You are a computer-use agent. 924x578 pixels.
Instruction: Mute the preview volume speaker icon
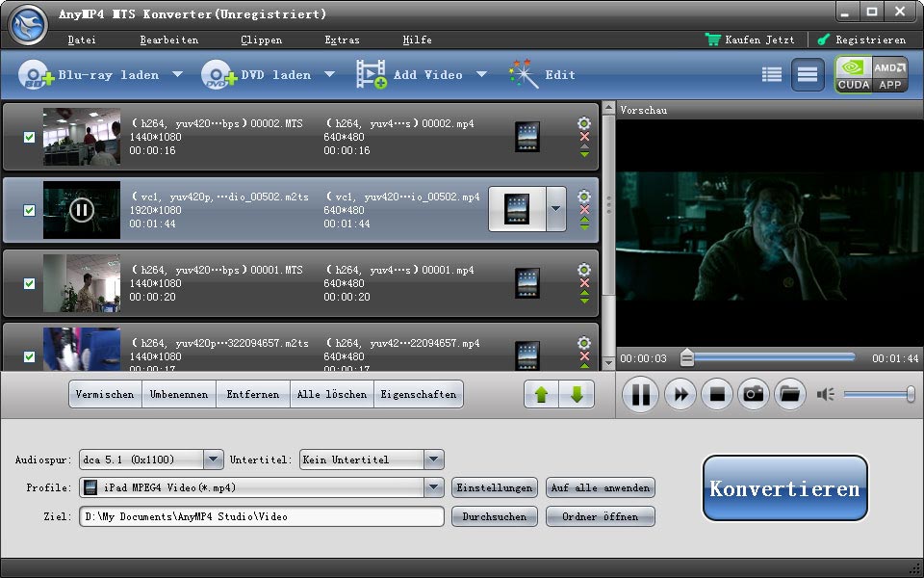pyautogui.click(x=825, y=394)
